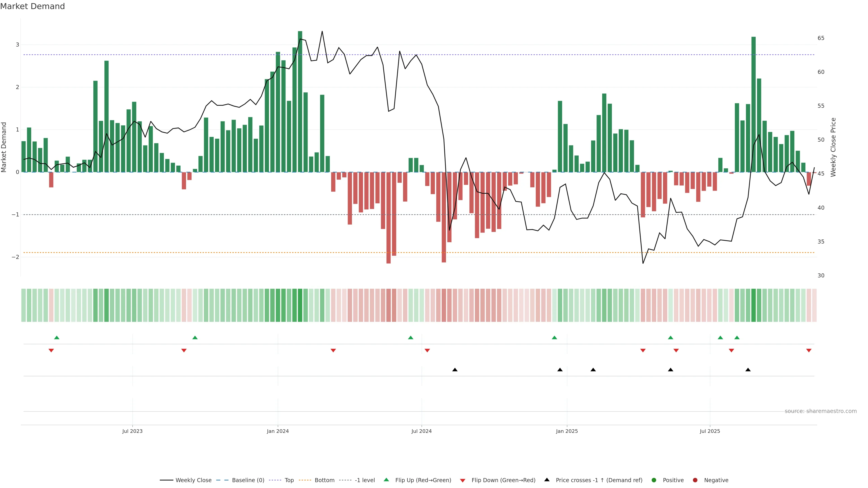Click the dark red Negative legend dot
868x488 pixels.
tap(695, 480)
